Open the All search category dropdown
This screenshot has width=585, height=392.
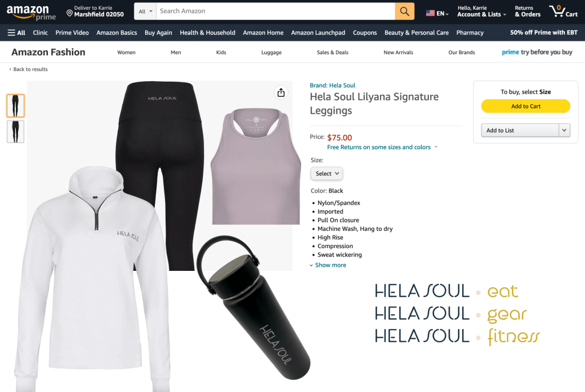[145, 11]
